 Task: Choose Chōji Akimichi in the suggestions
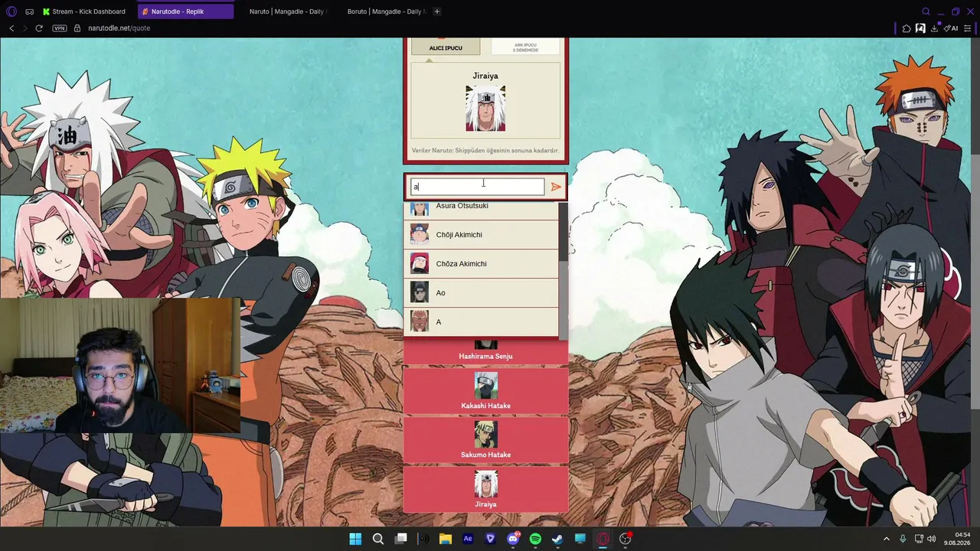481,235
